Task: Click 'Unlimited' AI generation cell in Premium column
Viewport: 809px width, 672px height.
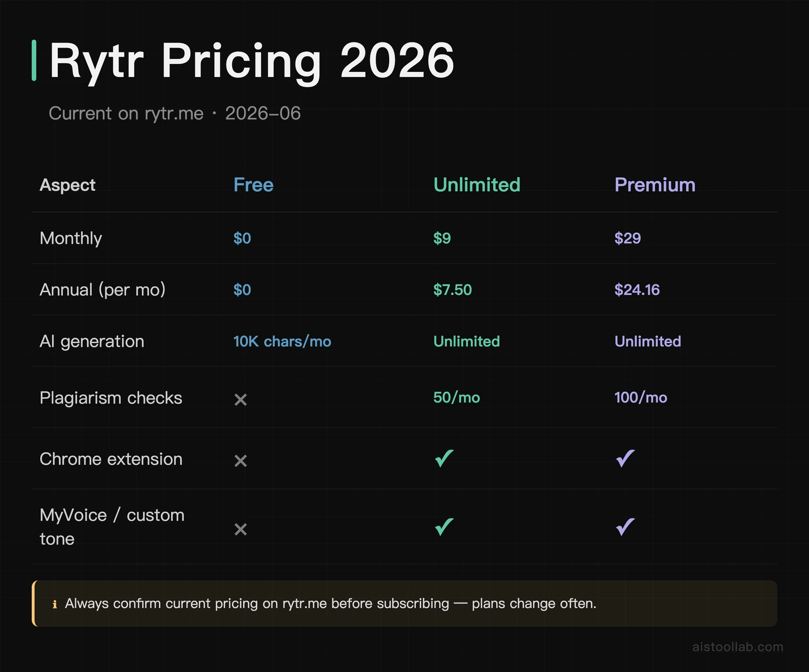Action: 648,341
